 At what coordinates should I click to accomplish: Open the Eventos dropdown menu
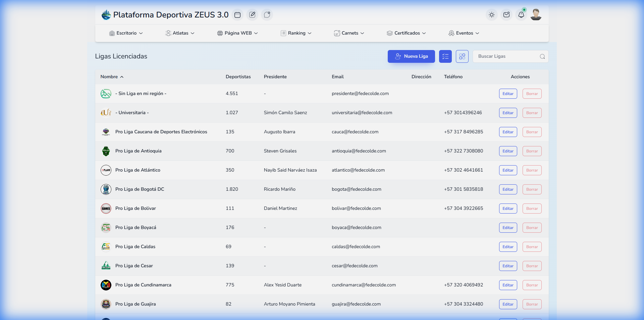[464, 33]
